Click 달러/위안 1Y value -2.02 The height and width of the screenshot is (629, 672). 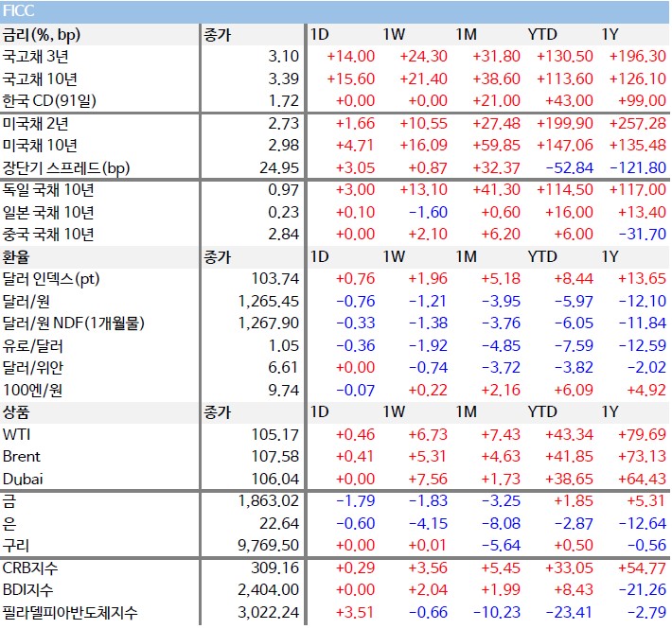[x=646, y=367]
